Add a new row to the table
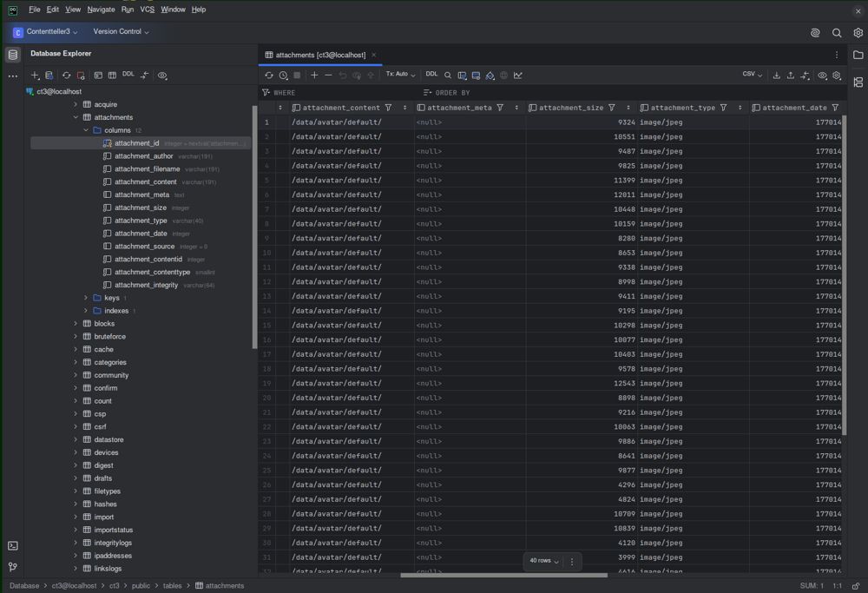The image size is (868, 593). point(314,76)
